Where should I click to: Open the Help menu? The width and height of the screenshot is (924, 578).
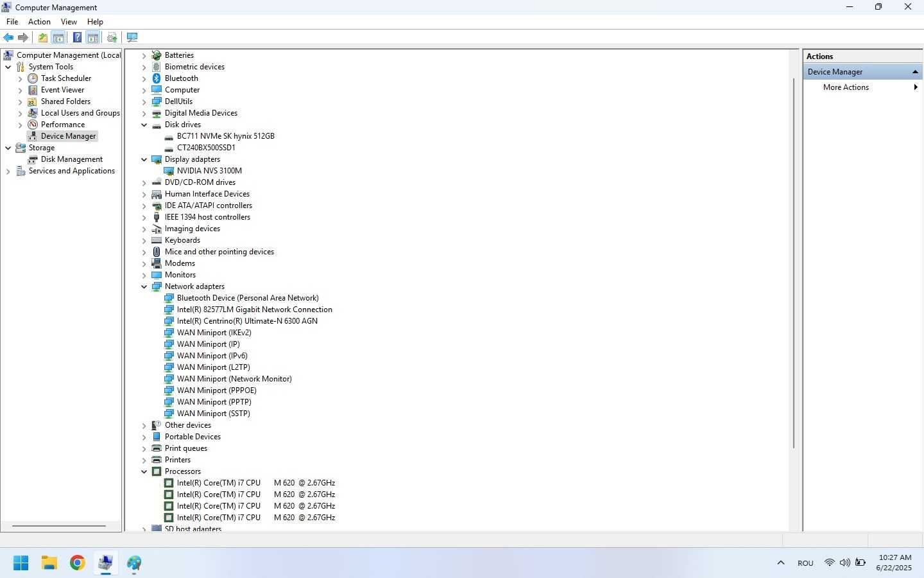[x=95, y=21]
